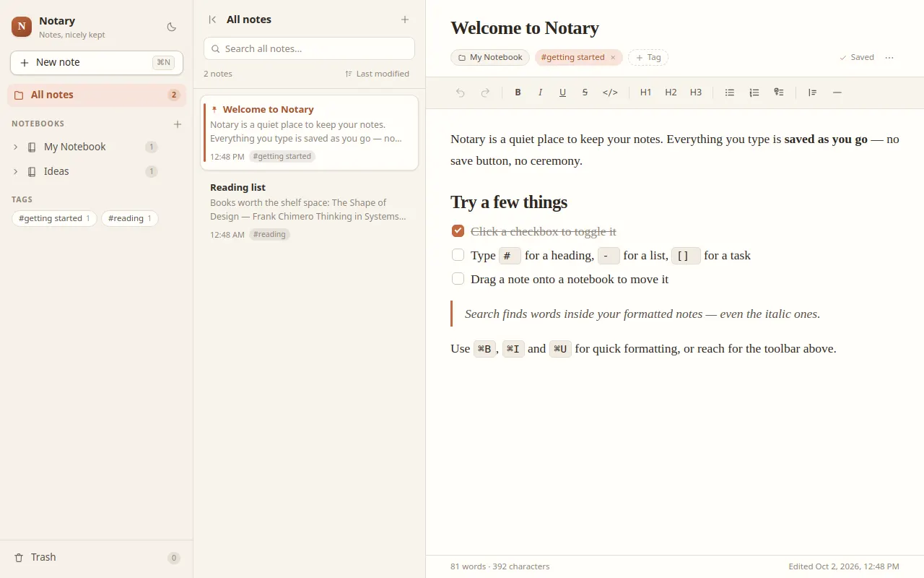Remove the #getting started tag from note
Screen dimensions: 924x578
pyautogui.click(x=613, y=58)
